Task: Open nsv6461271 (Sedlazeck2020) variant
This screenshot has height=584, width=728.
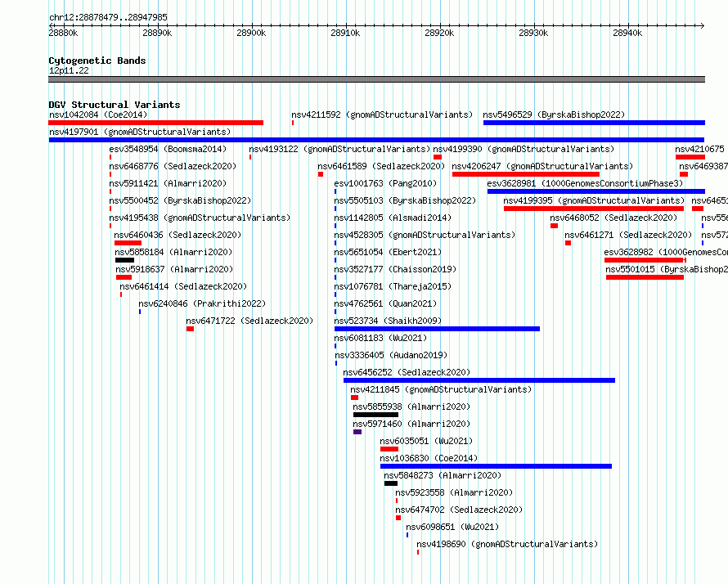Action: pyautogui.click(x=628, y=235)
